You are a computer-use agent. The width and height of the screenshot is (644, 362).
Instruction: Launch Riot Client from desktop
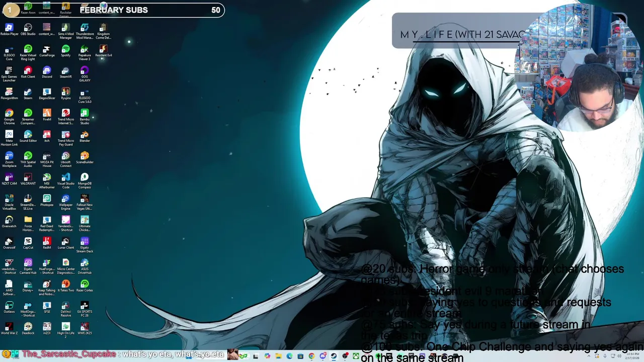[28, 72]
